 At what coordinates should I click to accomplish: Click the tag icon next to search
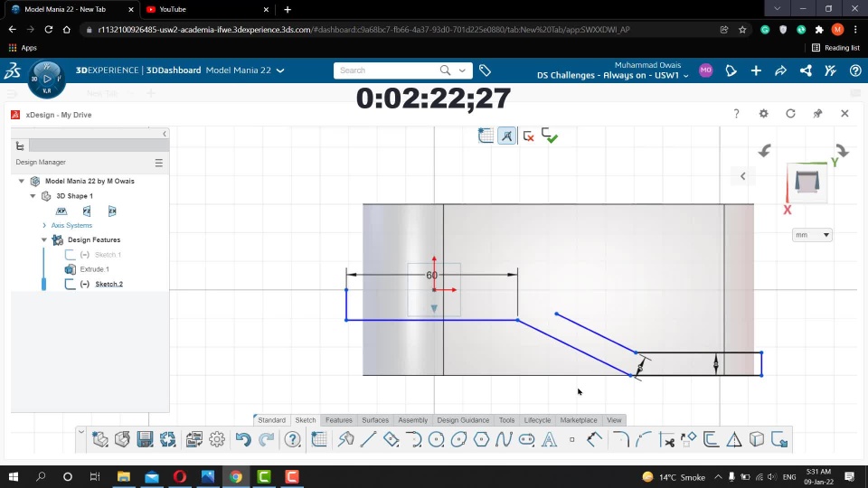[x=485, y=70]
